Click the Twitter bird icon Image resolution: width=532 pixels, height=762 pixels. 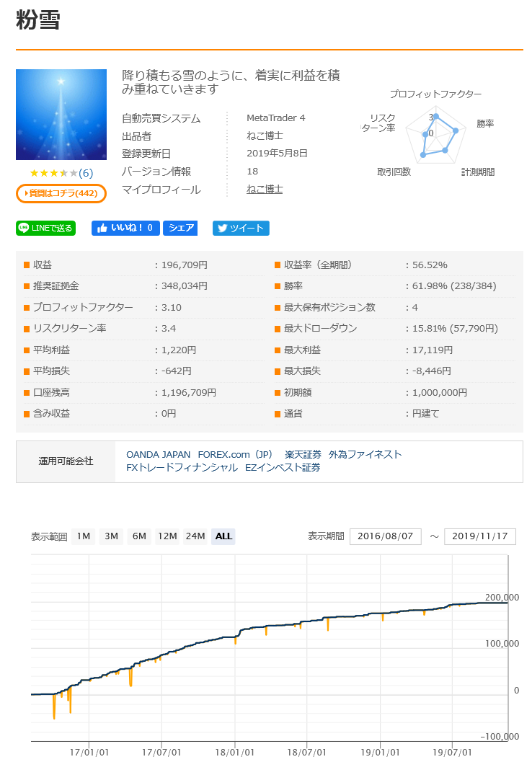[222, 228]
